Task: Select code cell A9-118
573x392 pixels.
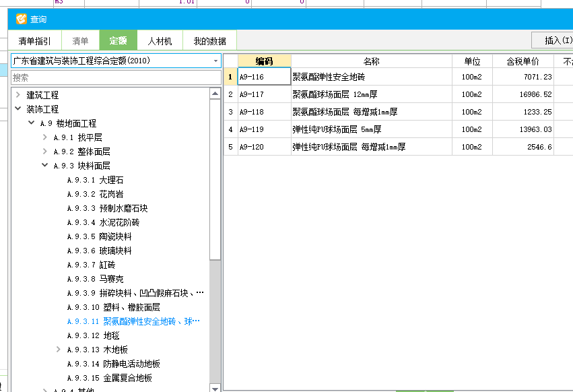Action: click(265, 112)
